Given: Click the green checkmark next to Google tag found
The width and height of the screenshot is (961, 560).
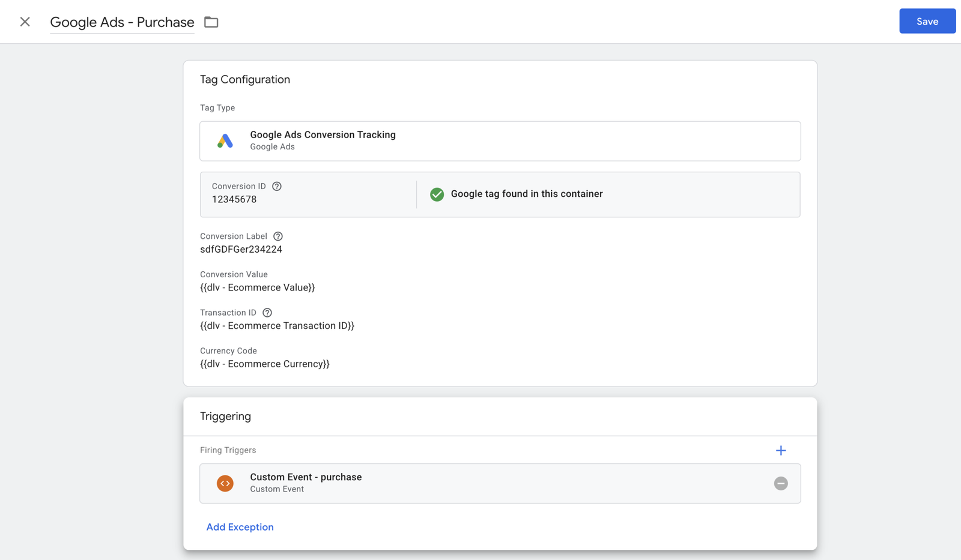Looking at the screenshot, I should [437, 194].
